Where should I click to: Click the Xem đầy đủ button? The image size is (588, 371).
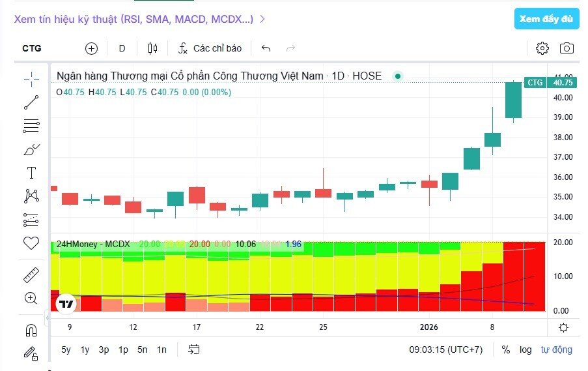[x=546, y=19]
